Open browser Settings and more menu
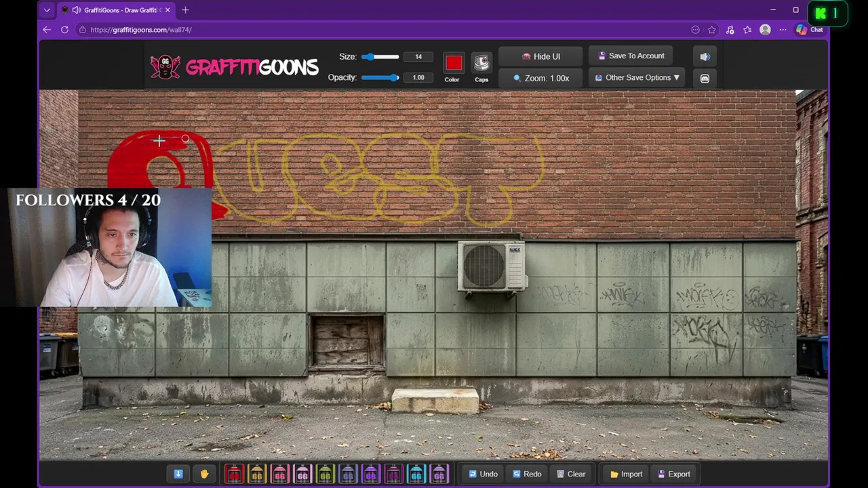The width and height of the screenshot is (868, 488). point(783,30)
